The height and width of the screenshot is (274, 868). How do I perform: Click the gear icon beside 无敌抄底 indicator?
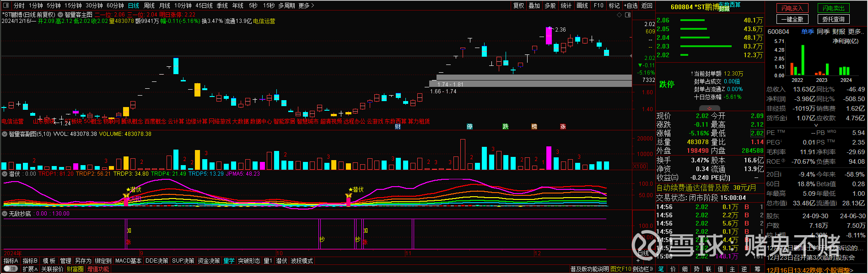5,214
